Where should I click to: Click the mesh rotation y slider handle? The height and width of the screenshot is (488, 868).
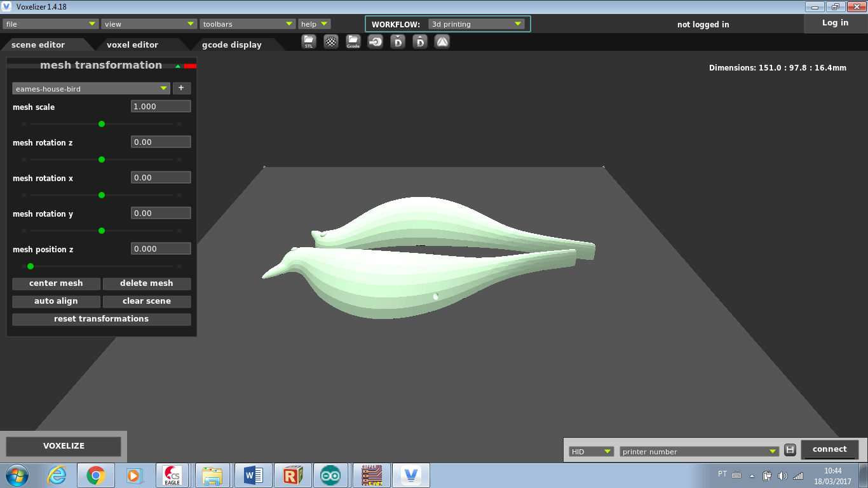pyautogui.click(x=102, y=231)
